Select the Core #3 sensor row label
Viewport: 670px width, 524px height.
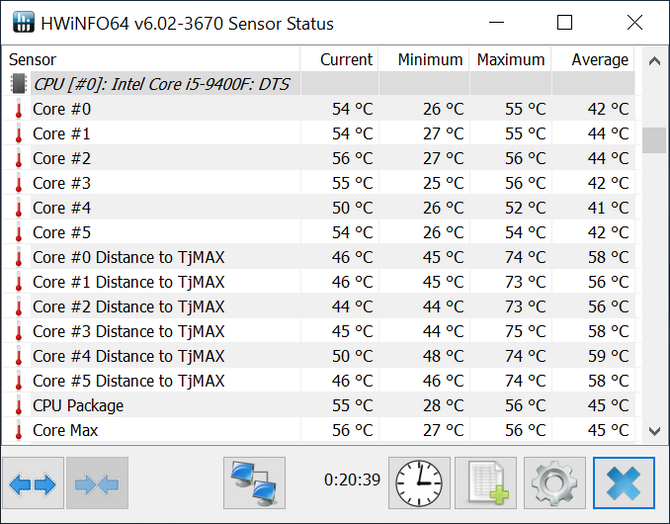tap(62, 183)
